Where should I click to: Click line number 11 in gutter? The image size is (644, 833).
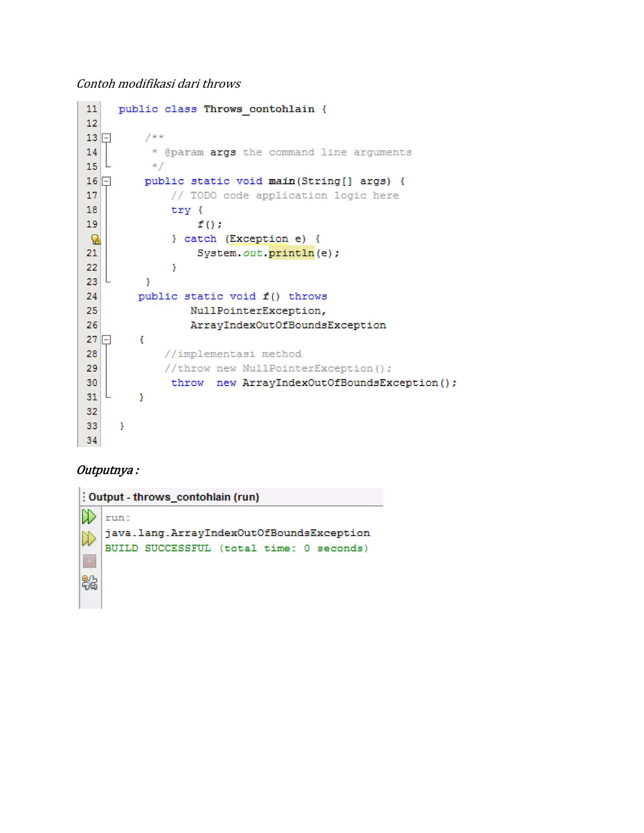tap(92, 109)
